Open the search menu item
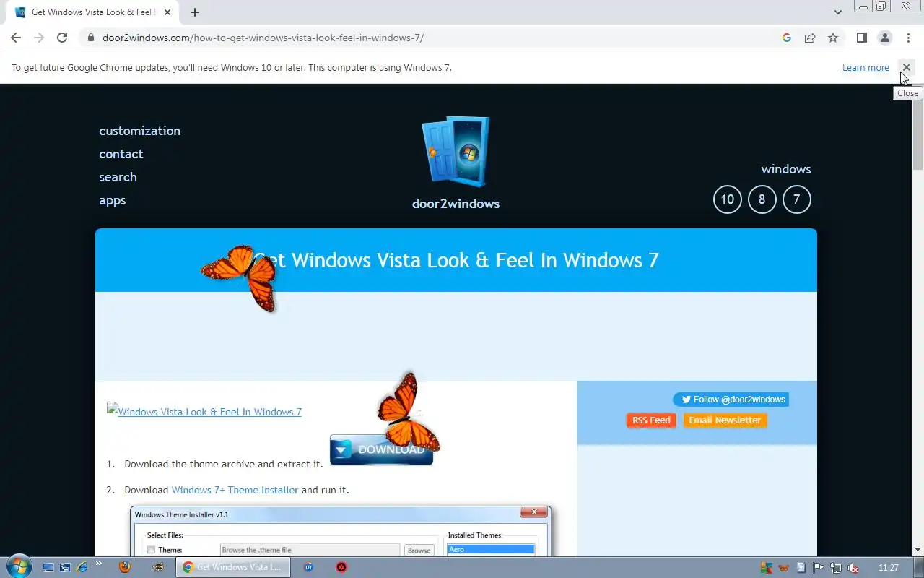Viewport: 924px width, 578px height. pos(118,177)
